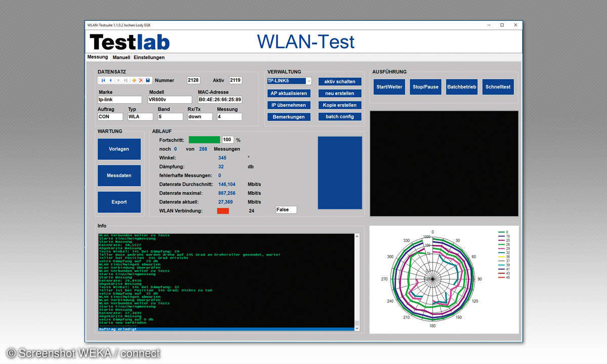Image resolution: width=607 pixels, height=364 pixels.
Task: Switch to the Messung tab
Action: [x=98, y=57]
